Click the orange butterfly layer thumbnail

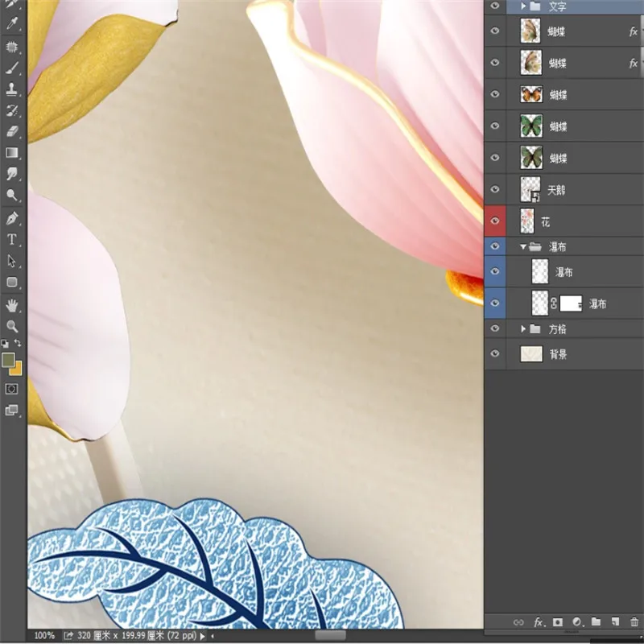(531, 94)
